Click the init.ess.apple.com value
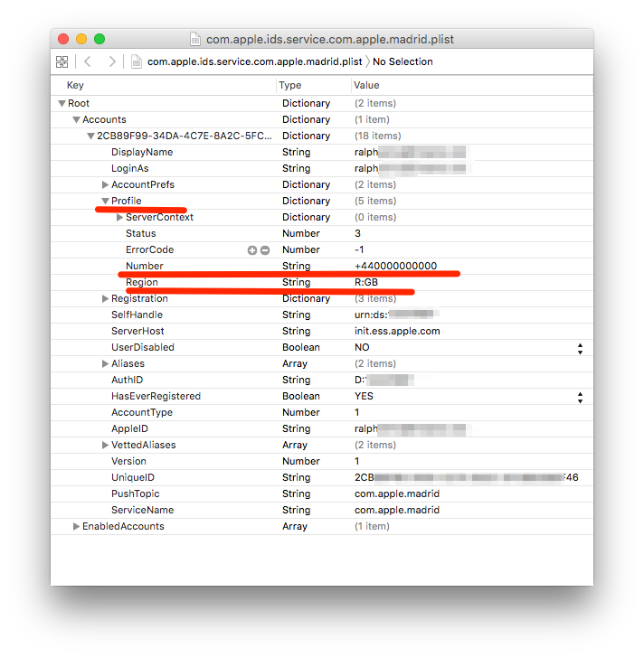The height and width of the screenshot is (658, 644). click(397, 331)
